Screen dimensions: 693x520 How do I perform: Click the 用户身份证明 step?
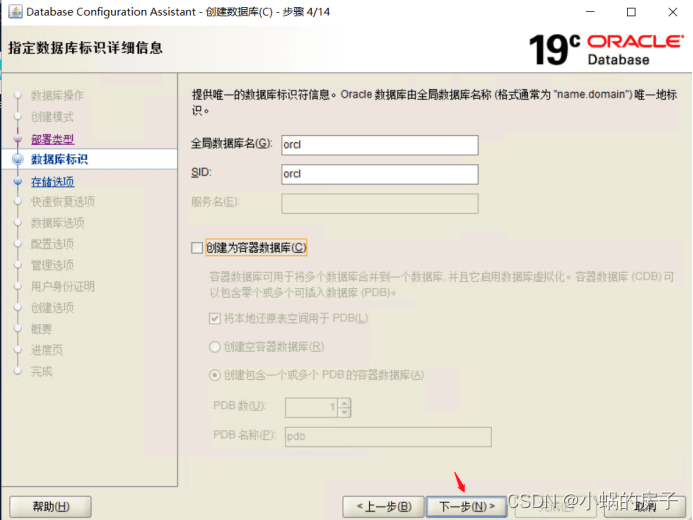click(x=63, y=286)
